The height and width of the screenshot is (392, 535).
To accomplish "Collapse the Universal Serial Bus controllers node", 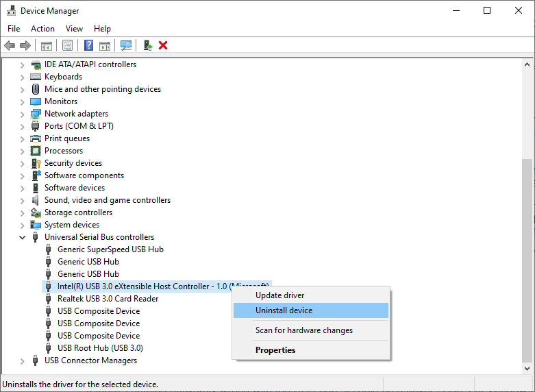I will pyautogui.click(x=22, y=237).
